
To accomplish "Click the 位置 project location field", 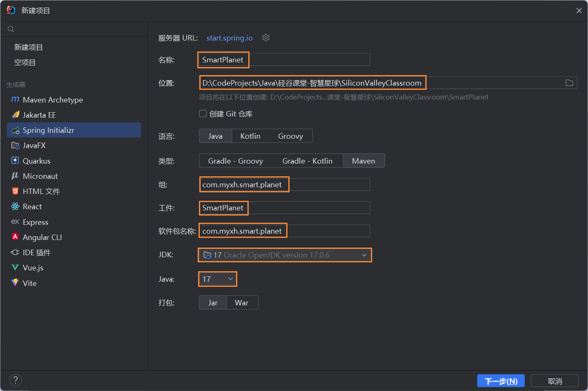I will (x=388, y=83).
